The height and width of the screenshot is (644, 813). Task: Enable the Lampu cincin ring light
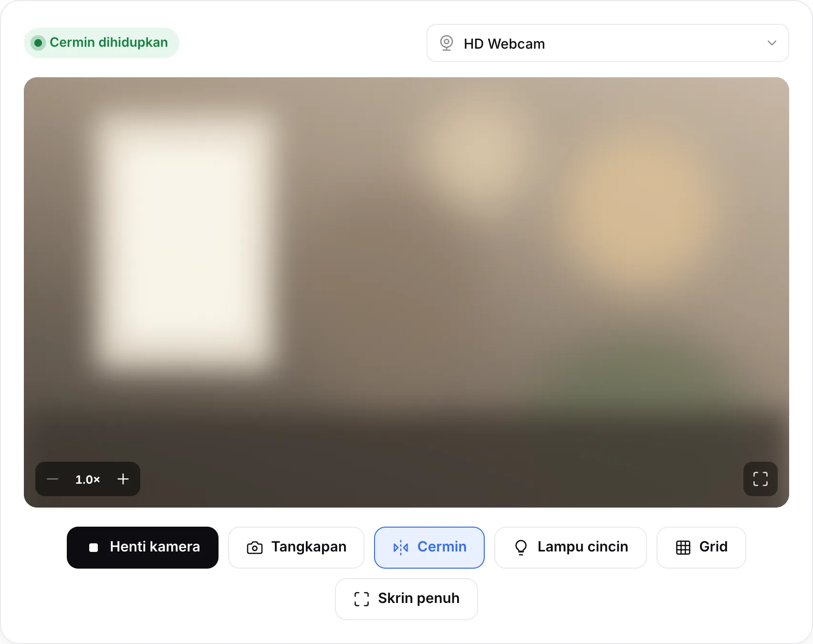tap(571, 547)
